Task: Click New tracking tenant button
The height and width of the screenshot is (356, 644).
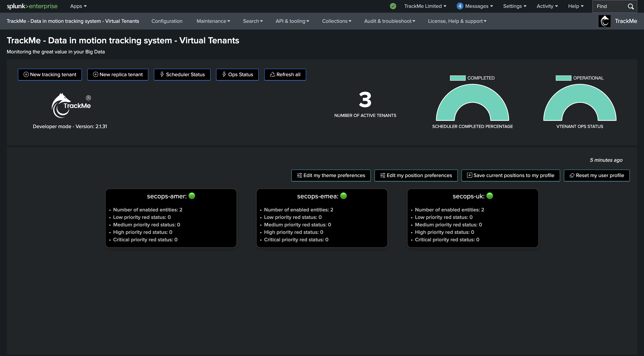Action: pos(50,75)
